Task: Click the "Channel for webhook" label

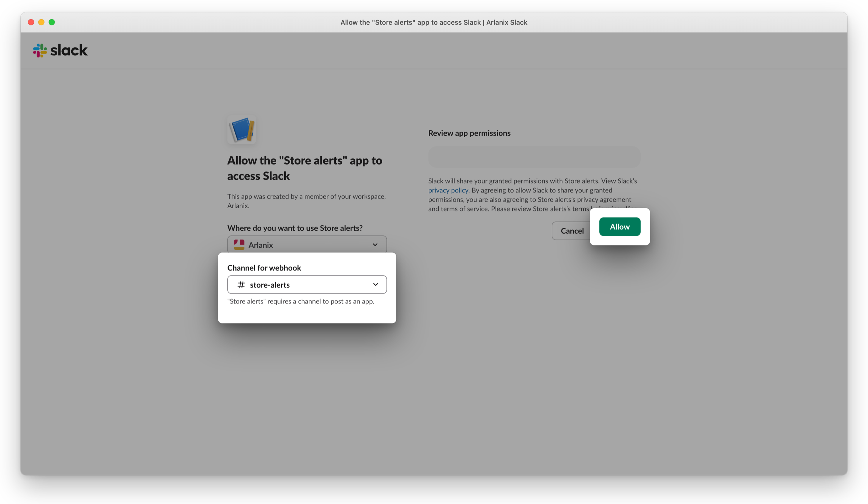Action: (264, 268)
